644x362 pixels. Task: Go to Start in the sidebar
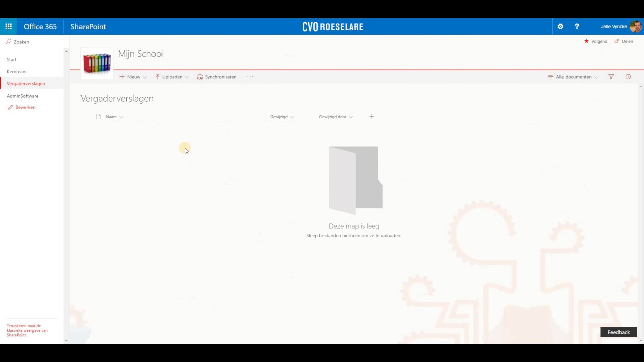pos(12,60)
